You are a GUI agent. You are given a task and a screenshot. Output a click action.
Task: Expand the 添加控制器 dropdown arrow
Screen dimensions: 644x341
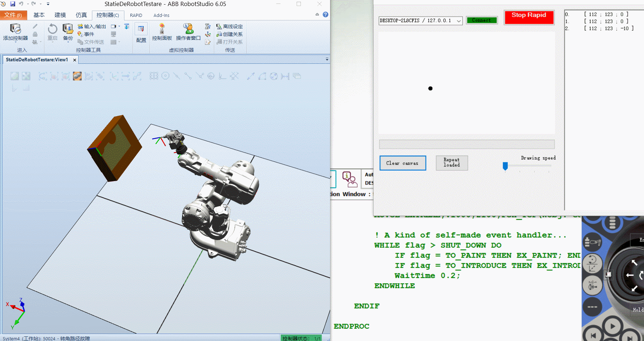pos(16,42)
